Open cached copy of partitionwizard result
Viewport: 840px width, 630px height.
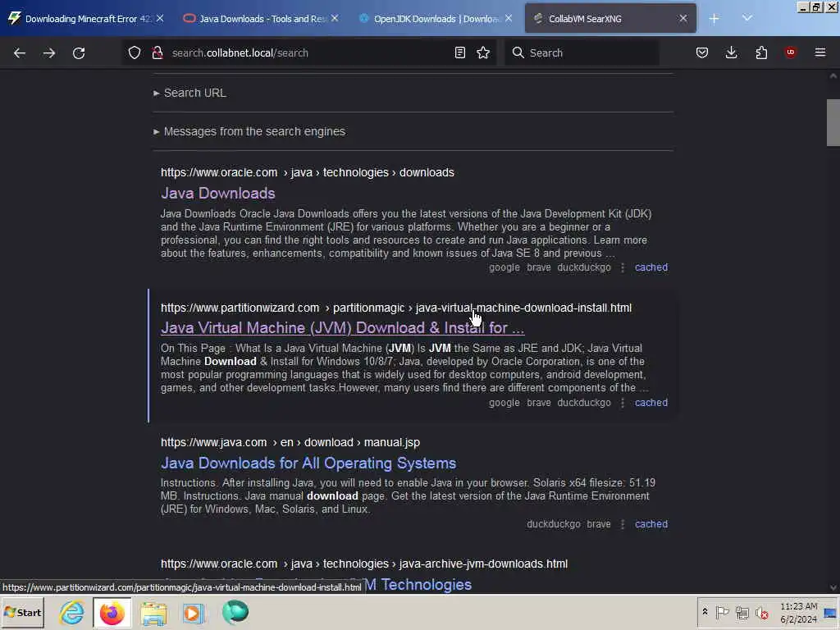coord(651,403)
